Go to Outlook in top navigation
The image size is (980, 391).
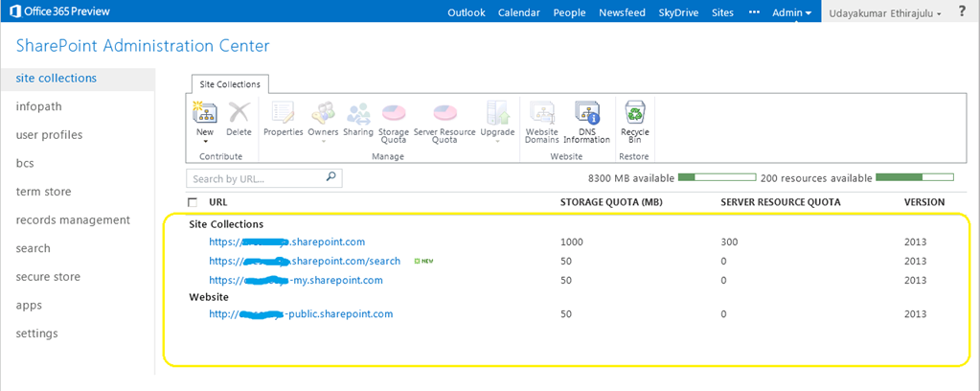pos(467,12)
